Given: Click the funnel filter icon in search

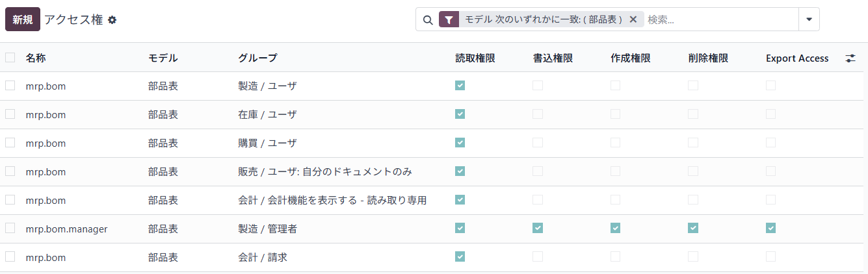Looking at the screenshot, I should (449, 19).
